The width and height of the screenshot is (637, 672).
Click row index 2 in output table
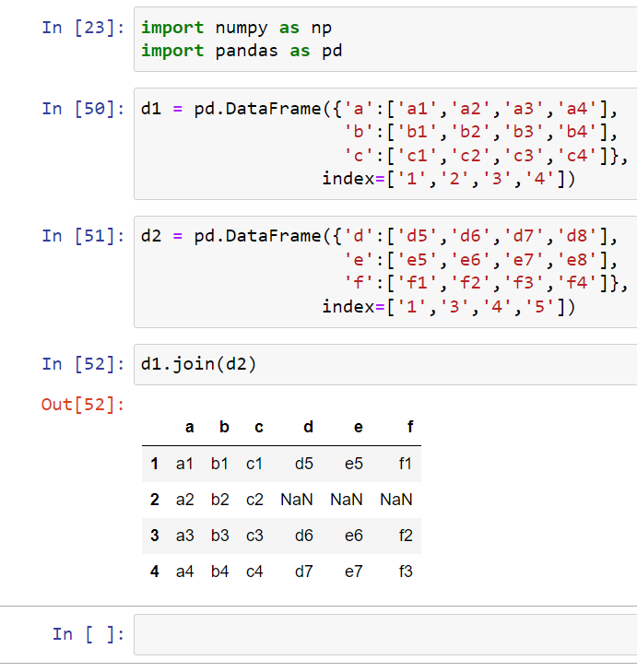[154, 500]
